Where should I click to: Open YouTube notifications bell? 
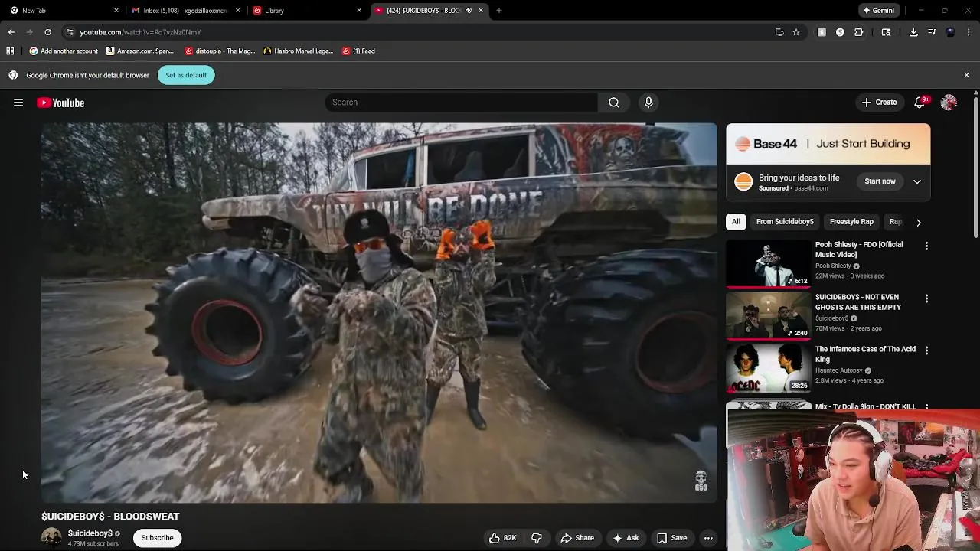920,103
